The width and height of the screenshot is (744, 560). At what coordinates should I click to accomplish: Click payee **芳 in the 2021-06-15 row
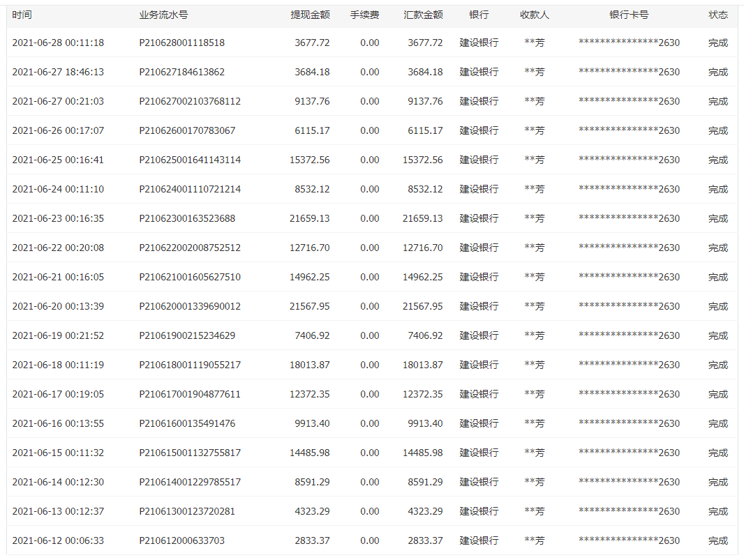click(535, 453)
